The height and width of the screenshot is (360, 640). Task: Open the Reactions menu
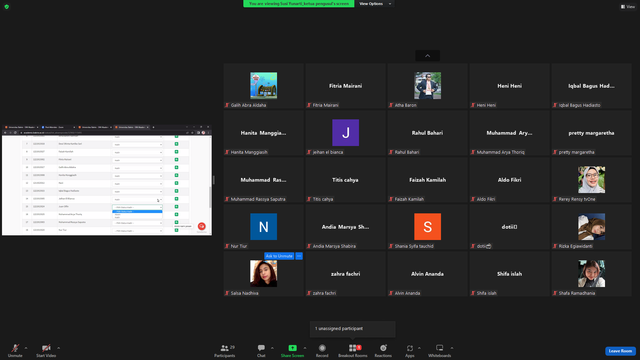383,350
